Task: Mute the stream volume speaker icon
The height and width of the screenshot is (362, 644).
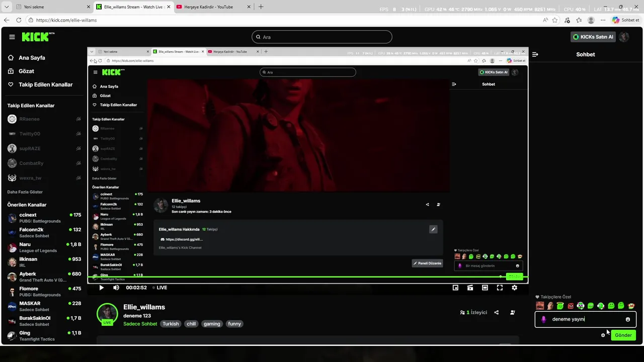Action: click(x=116, y=288)
